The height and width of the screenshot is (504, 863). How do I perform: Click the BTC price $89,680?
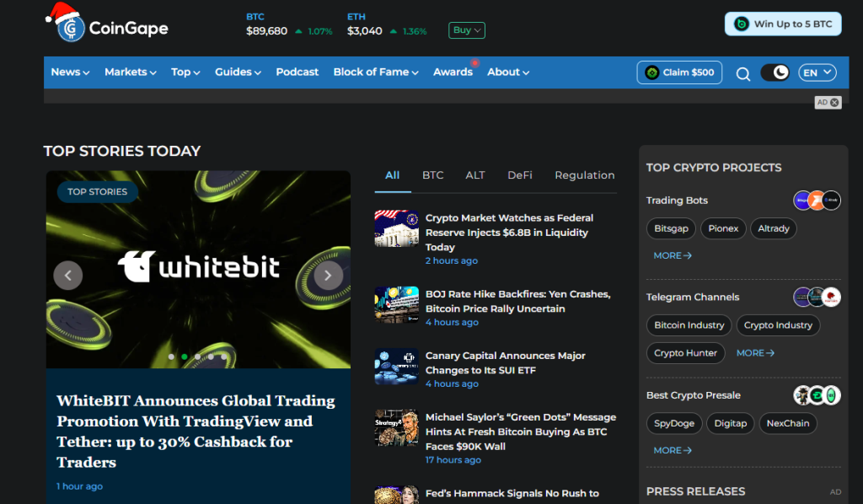click(266, 31)
